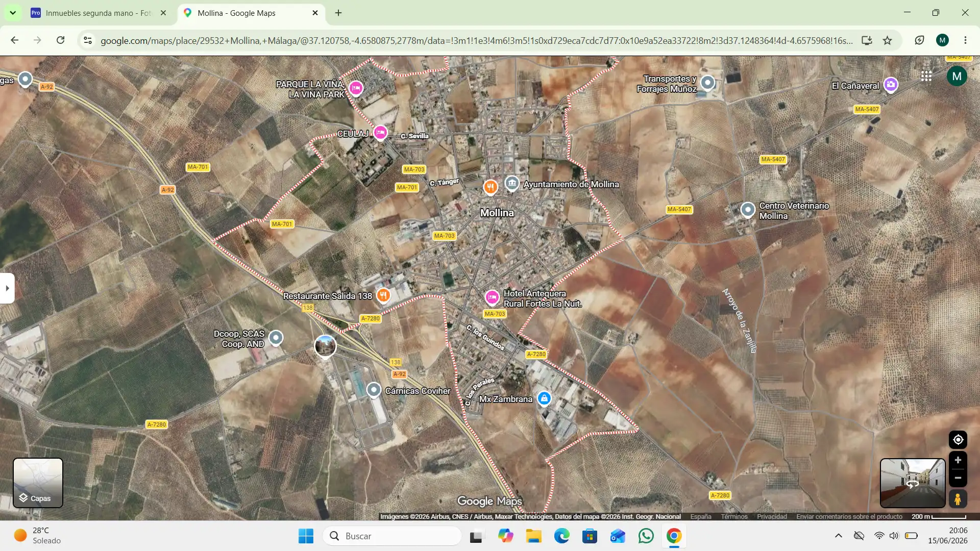Reload the current page
This screenshot has width=980, height=551.
[60, 40]
